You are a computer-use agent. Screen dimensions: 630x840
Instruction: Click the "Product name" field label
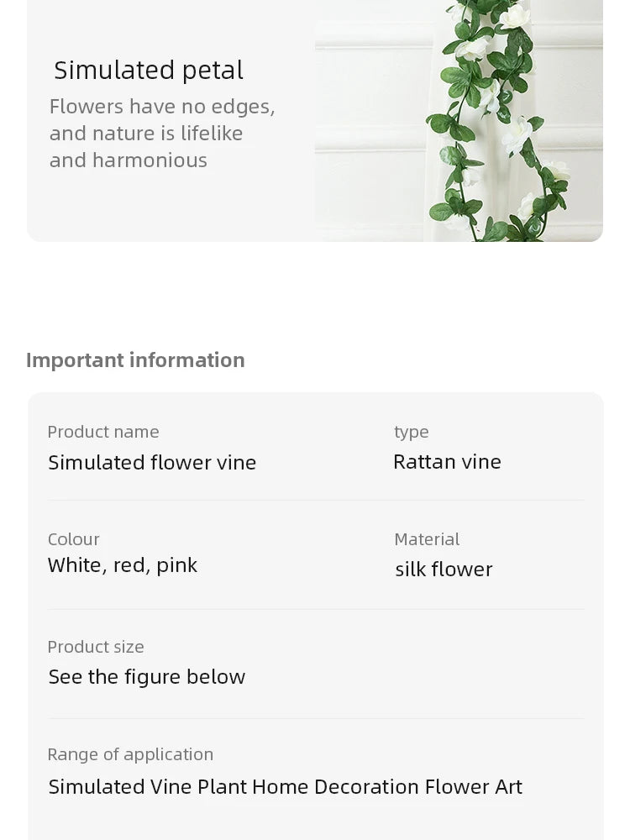pyautogui.click(x=103, y=432)
